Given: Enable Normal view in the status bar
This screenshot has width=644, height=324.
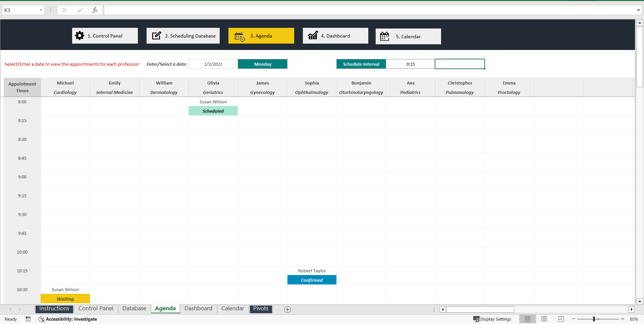Looking at the screenshot, I should point(527,319).
